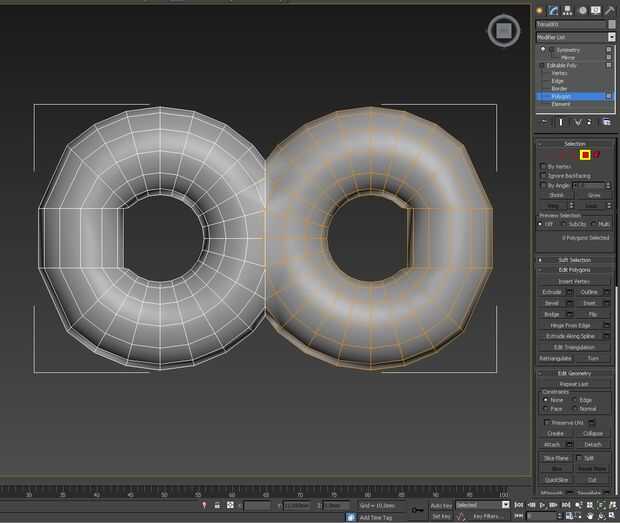Screen dimensions: 620x523
Task: Collapse the Edit Polygons rollout
Action: (574, 270)
